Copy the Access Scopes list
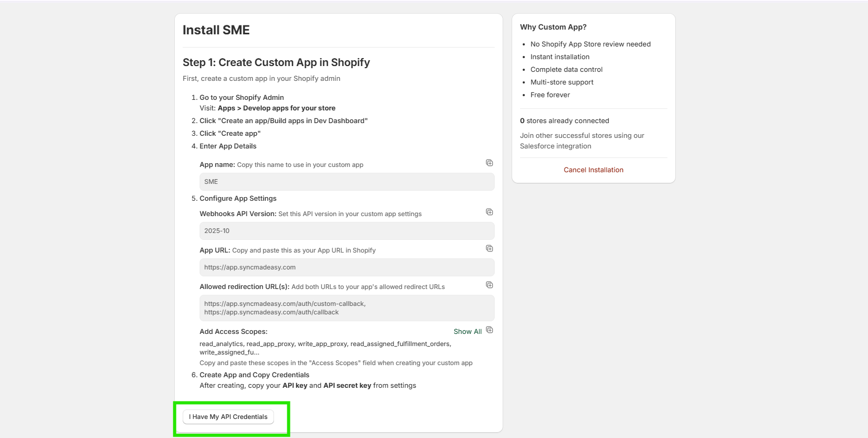Viewport: 868px width, 438px height. click(489, 330)
